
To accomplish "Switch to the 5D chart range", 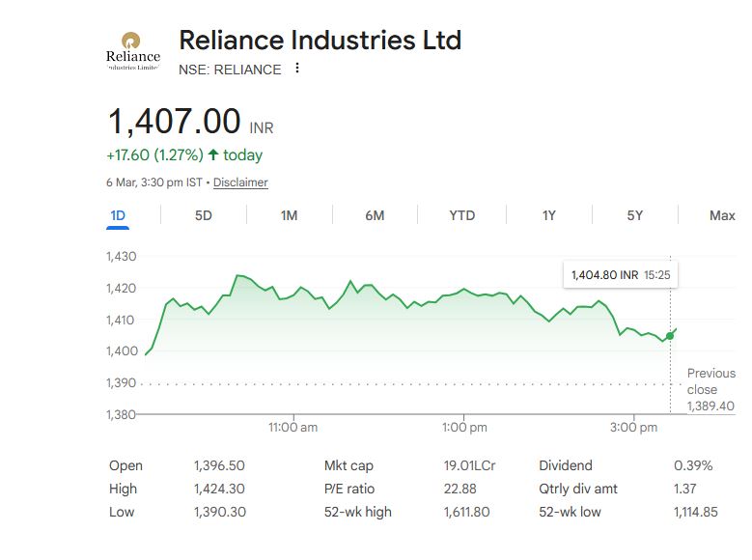I will [x=203, y=215].
